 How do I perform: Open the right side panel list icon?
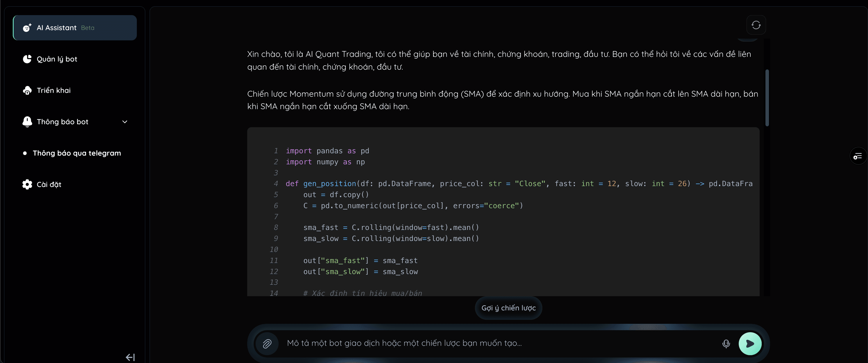857,156
